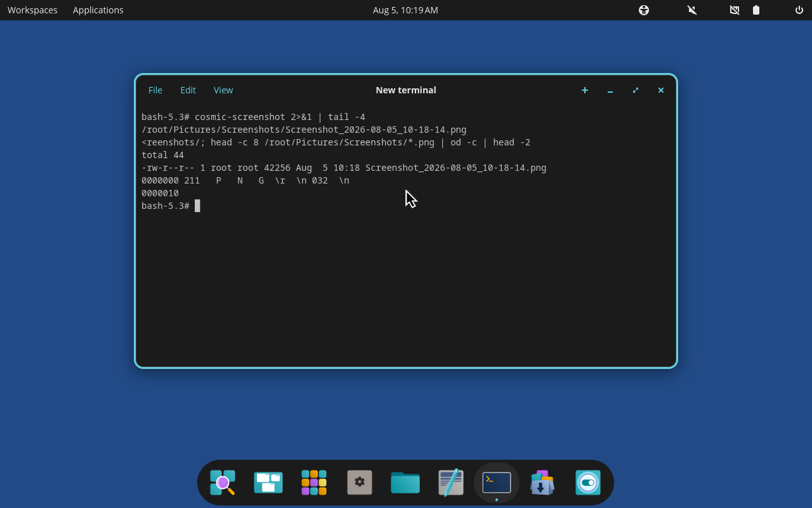Open the accessibility panel icon

click(644, 10)
